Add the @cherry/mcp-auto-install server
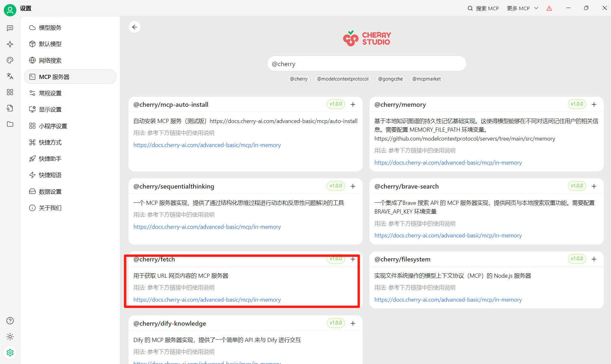 [x=353, y=105]
